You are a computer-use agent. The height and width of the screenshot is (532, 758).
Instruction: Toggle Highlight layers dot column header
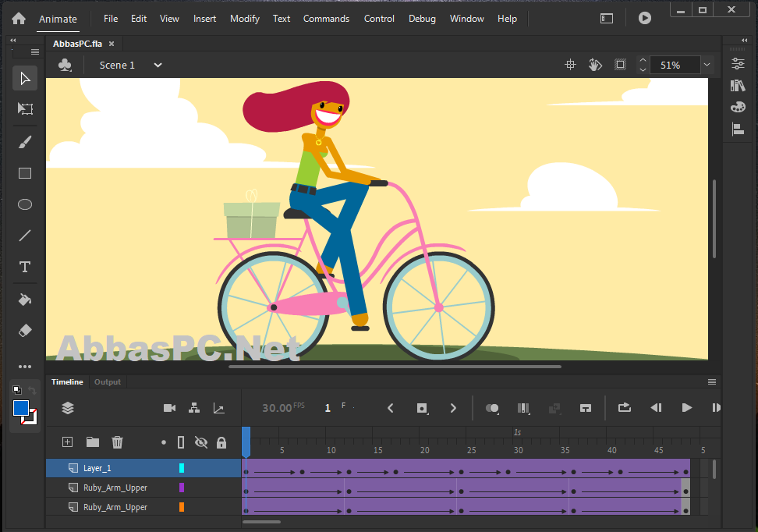164,442
